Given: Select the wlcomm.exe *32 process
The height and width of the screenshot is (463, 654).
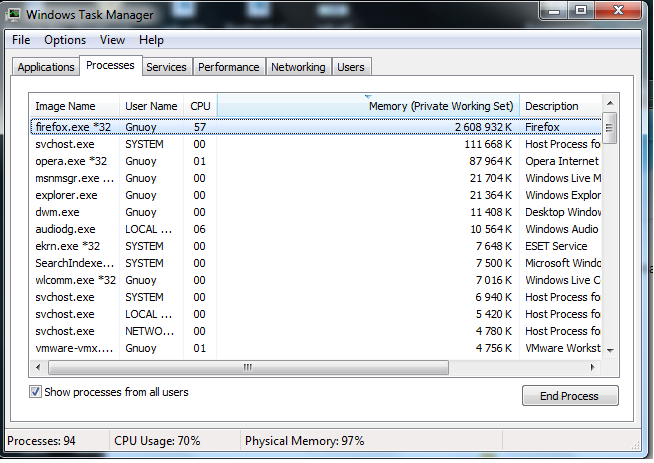Looking at the screenshot, I should [x=316, y=280].
